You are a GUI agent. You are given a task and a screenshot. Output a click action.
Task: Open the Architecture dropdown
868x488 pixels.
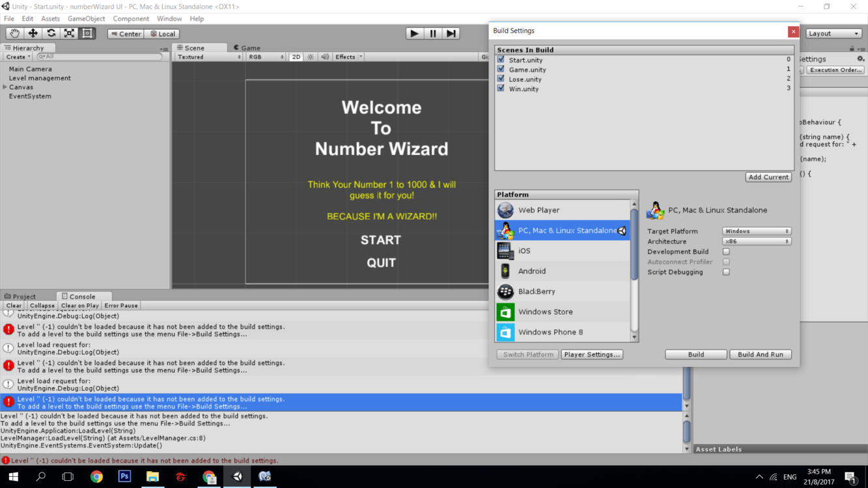click(756, 241)
